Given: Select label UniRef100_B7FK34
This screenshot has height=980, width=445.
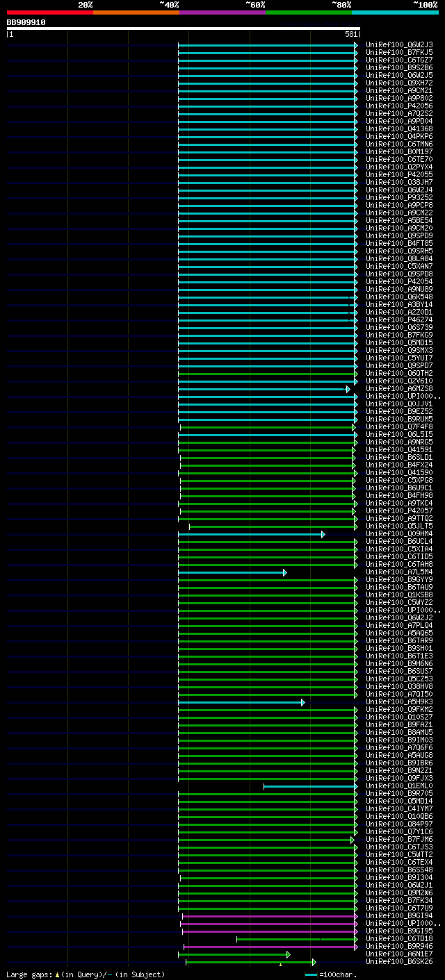Looking at the screenshot, I should 399,900.
